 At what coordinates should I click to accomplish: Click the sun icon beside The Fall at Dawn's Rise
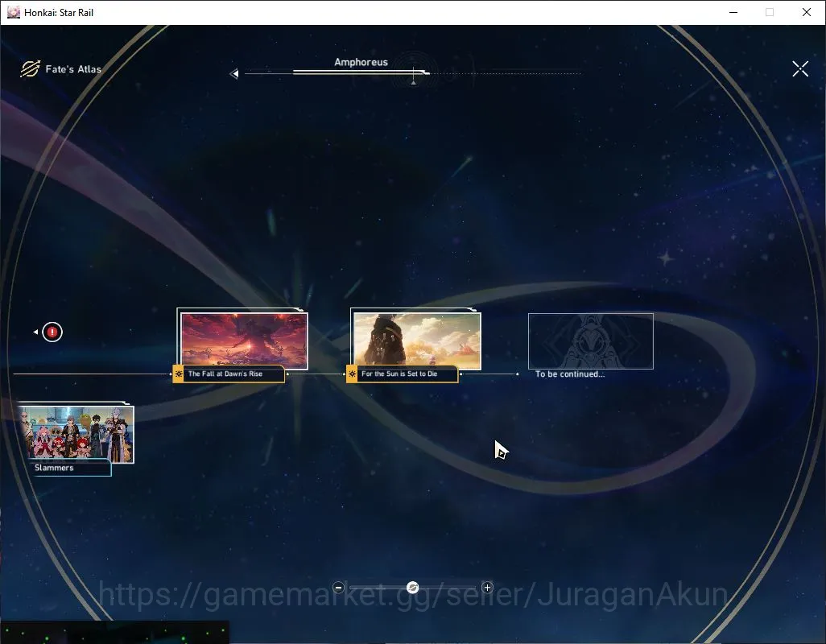click(x=179, y=374)
